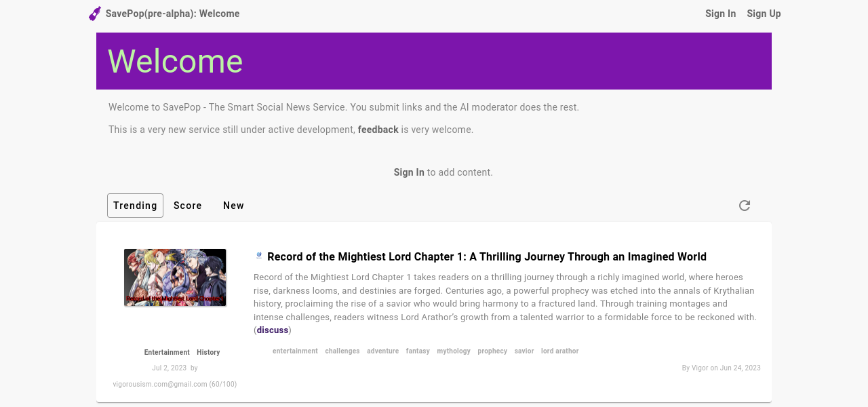The image size is (868, 407).
Task: Filter by the Entertainment category
Action: click(167, 353)
